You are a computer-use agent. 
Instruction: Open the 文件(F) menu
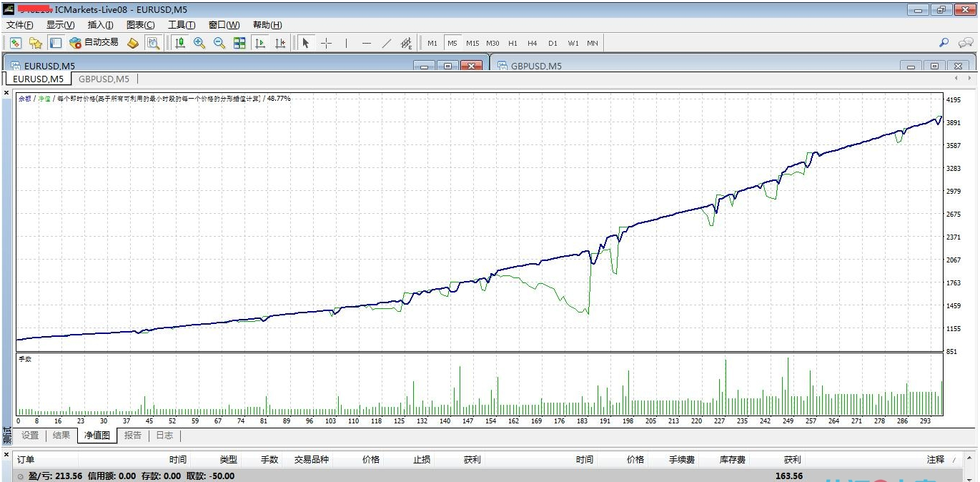(19, 25)
